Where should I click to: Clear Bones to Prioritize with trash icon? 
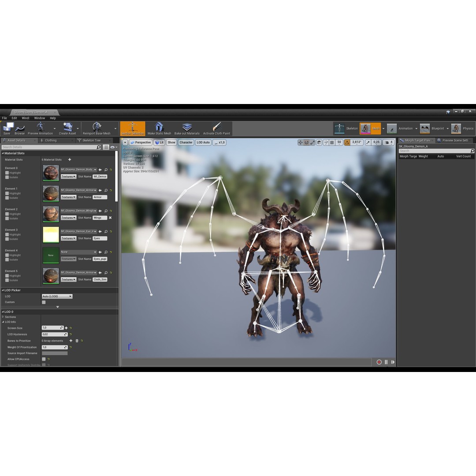(77, 341)
